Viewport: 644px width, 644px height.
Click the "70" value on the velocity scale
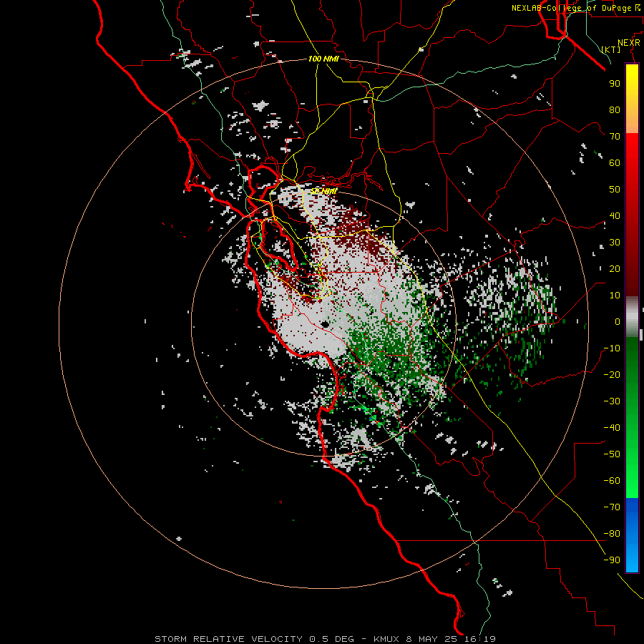pos(615,137)
